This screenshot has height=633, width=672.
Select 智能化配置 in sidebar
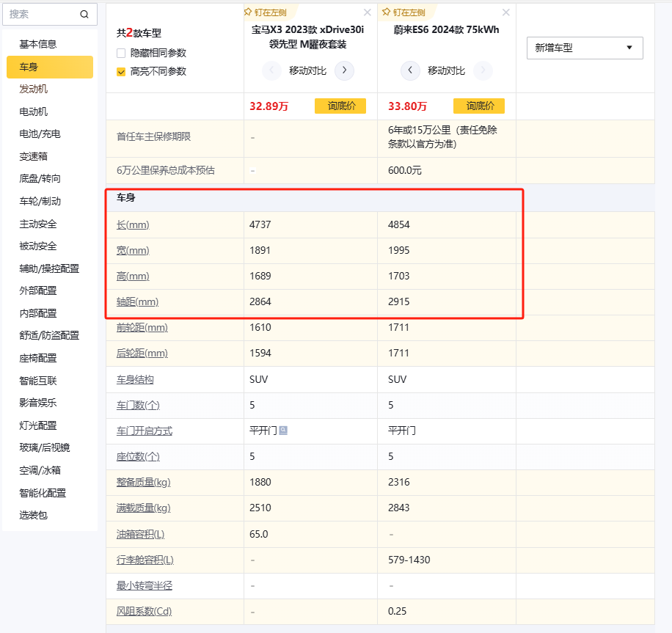tap(43, 493)
